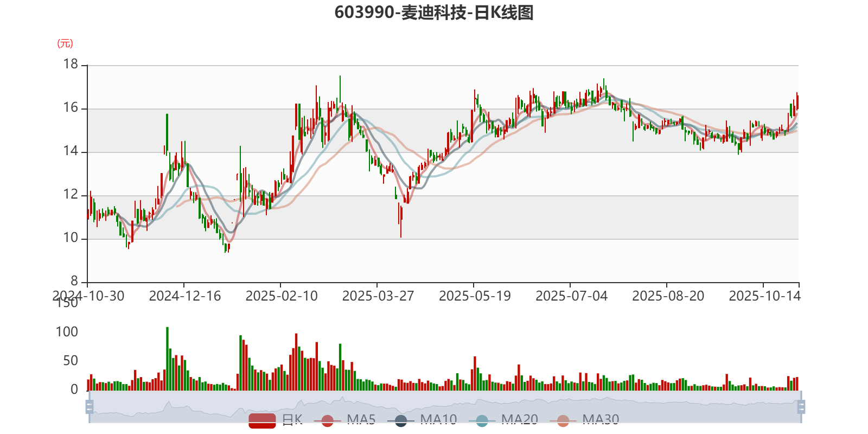
Task: Select the 2025-03-27 date label
Action: 378,296
